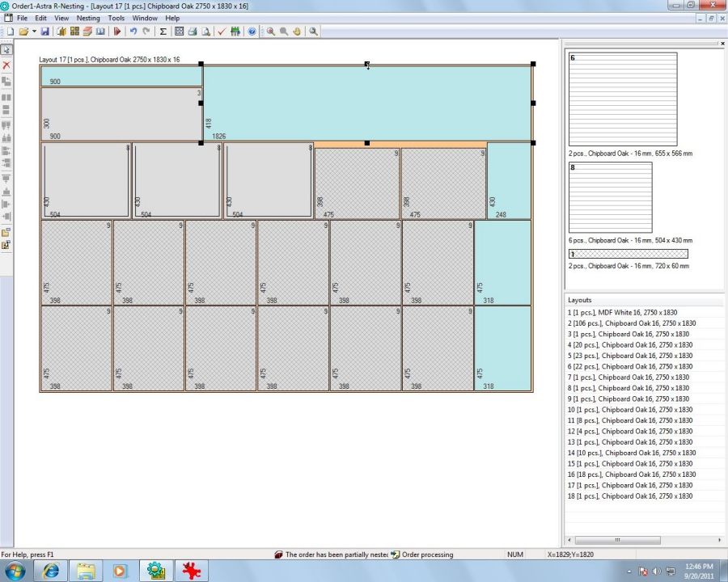Open Internet Explorer from the taskbar
Screen dimensions: 728x582
pyautogui.click(x=51, y=571)
